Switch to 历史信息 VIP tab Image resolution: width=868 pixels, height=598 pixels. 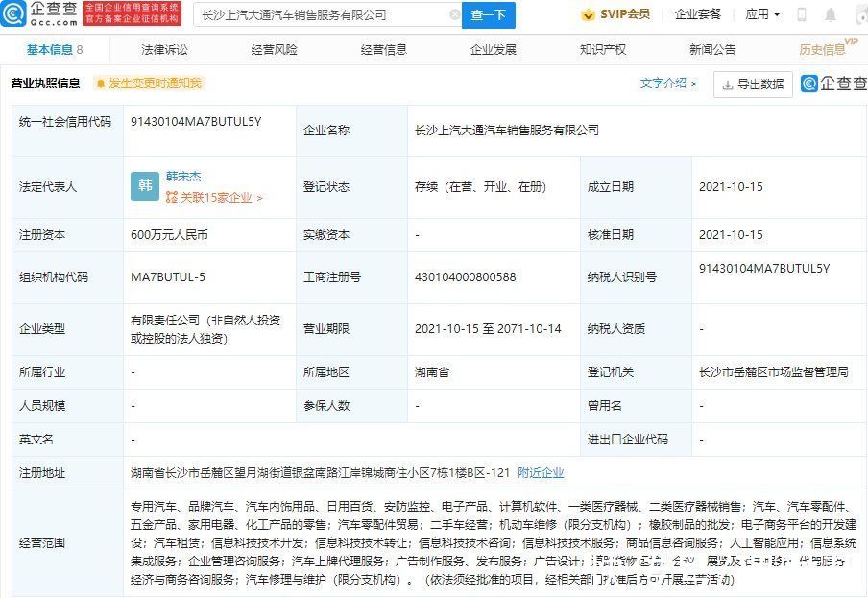pos(827,49)
